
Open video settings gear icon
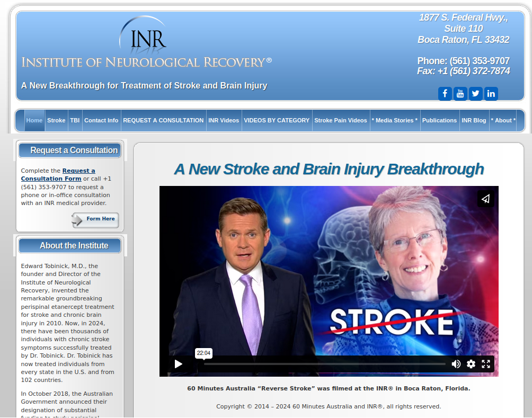point(471,364)
